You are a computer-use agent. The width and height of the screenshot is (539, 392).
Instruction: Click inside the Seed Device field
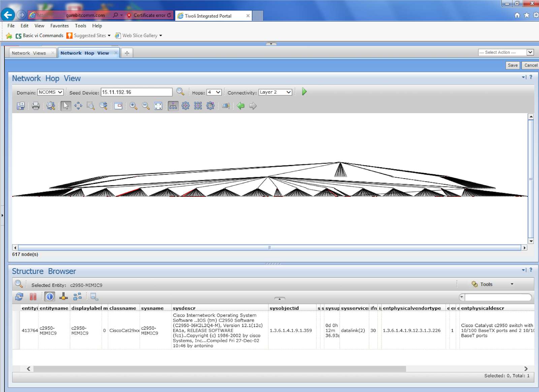pyautogui.click(x=136, y=92)
